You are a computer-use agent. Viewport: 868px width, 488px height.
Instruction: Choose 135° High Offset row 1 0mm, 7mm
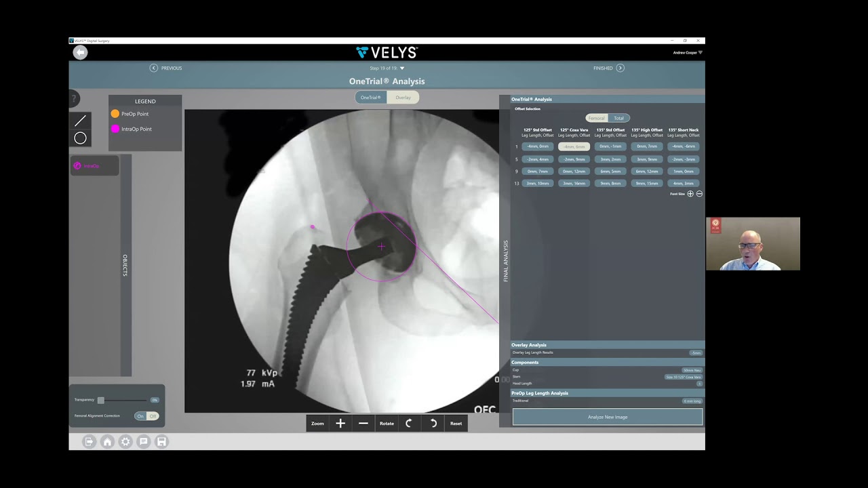coord(647,146)
